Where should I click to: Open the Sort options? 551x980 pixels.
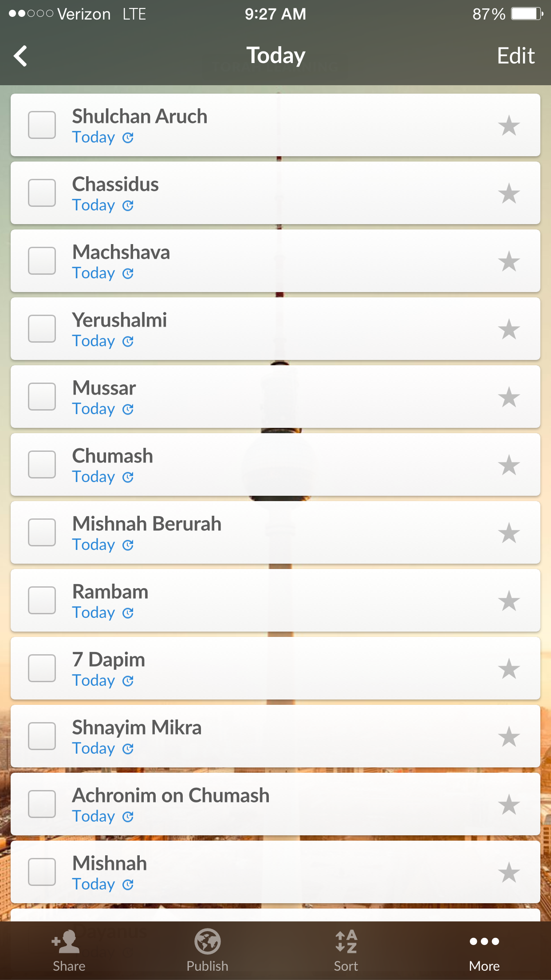pyautogui.click(x=346, y=951)
